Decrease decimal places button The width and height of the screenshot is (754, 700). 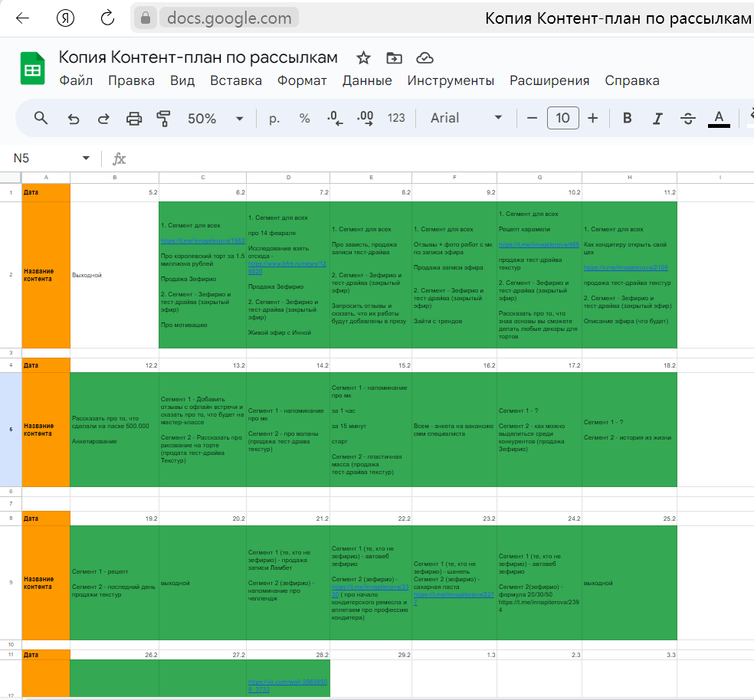pos(335,118)
